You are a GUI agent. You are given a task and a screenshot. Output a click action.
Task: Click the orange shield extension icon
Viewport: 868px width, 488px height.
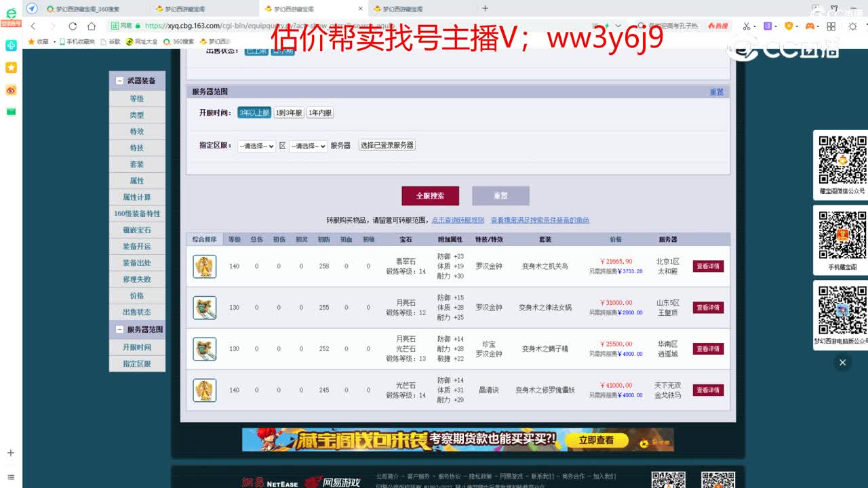[789, 26]
